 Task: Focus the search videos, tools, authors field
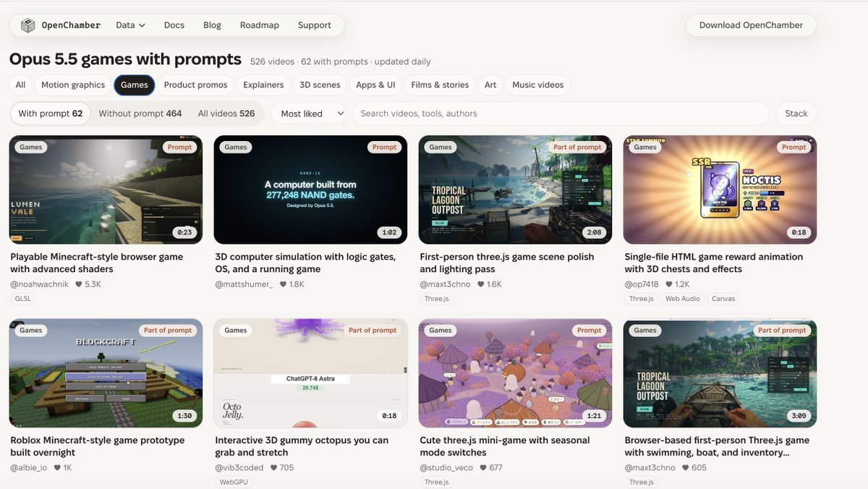coord(561,114)
